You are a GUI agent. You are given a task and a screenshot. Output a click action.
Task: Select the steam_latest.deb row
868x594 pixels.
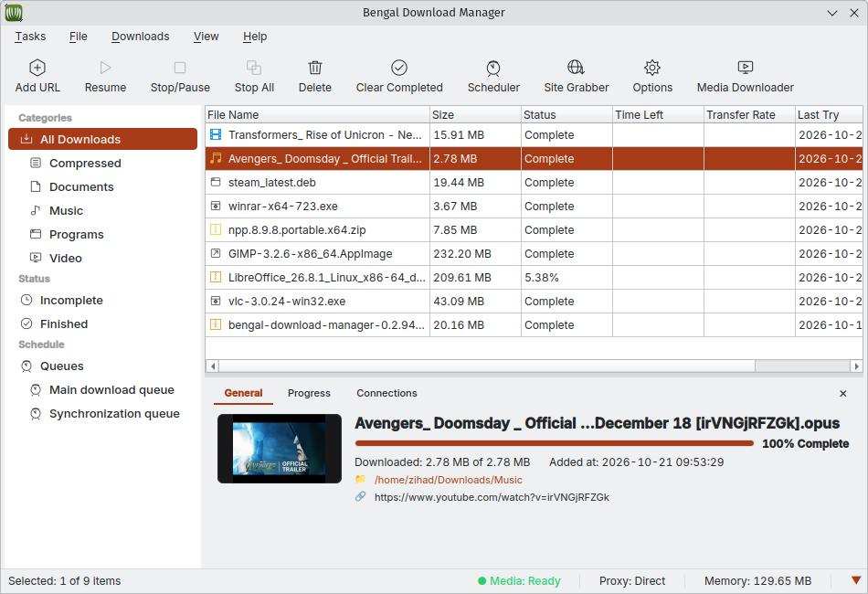pos(534,183)
